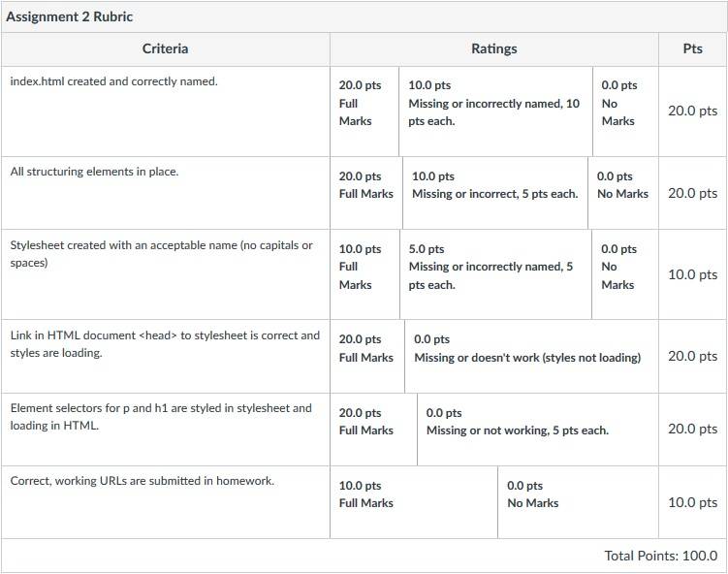The height and width of the screenshot is (574, 728).
Task: Select the Criteria column header
Action: [166, 48]
